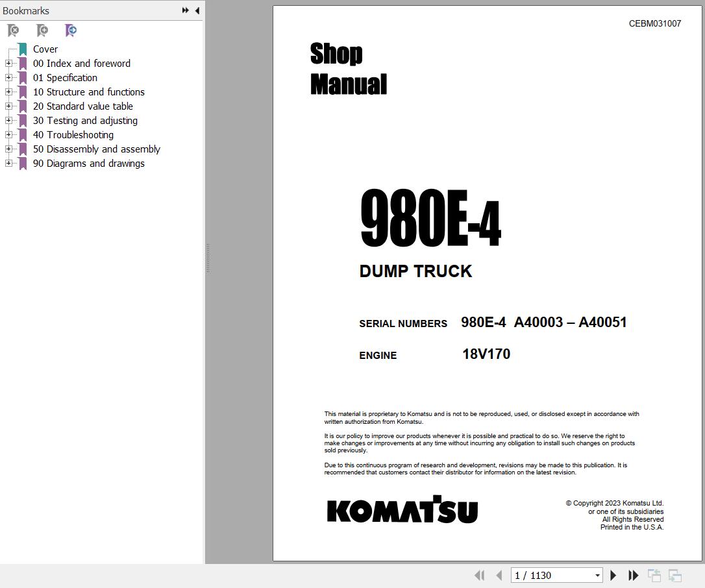
Task: Click the 40 Troubleshooting bookmark icon
Action: pos(23,135)
